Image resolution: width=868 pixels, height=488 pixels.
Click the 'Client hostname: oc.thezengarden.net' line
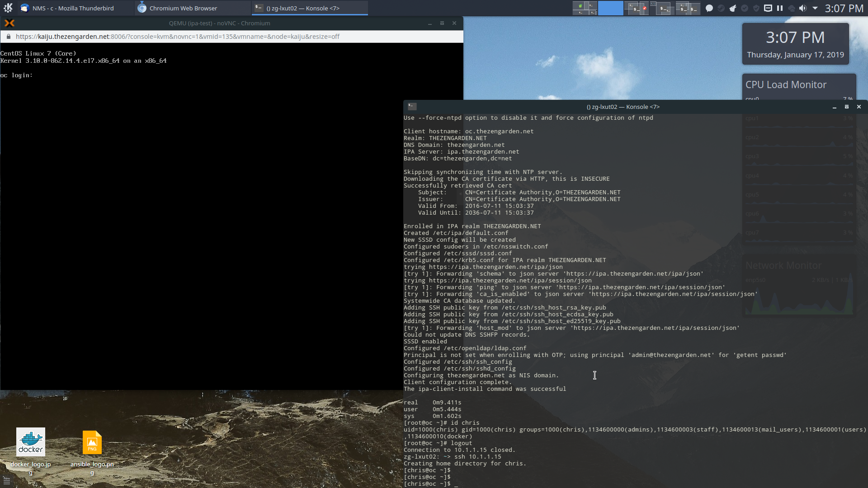(x=468, y=131)
